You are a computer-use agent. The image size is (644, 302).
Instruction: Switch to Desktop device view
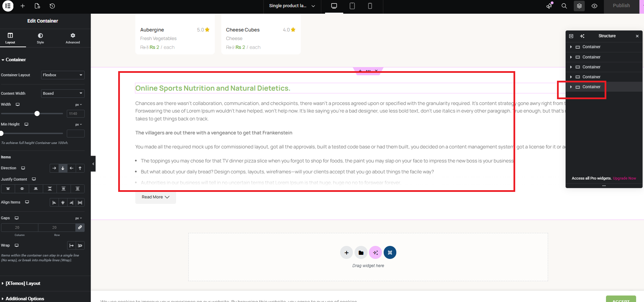[334, 6]
